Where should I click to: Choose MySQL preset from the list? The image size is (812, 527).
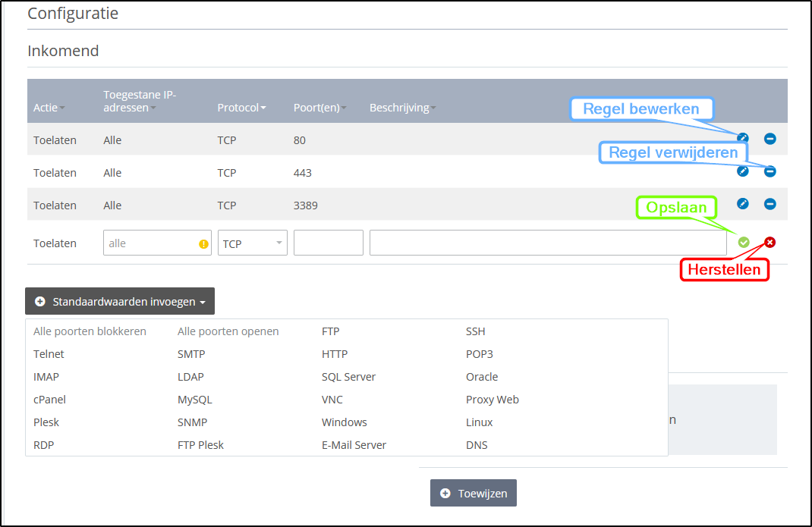click(194, 400)
